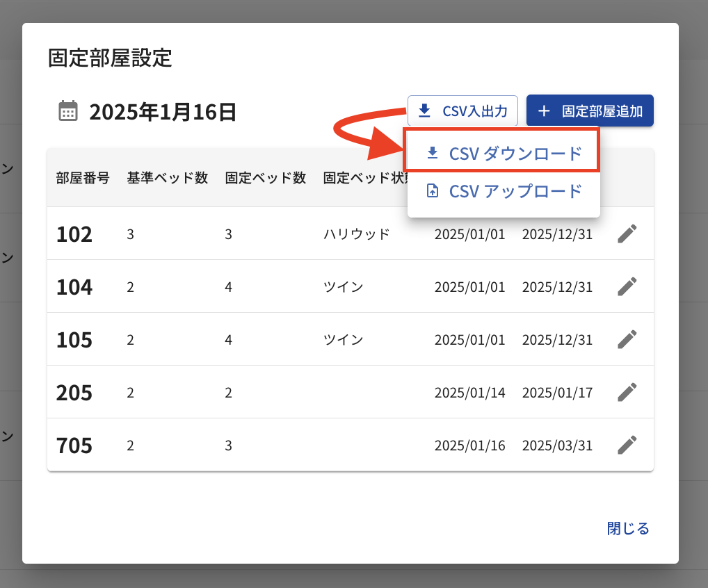The width and height of the screenshot is (708, 588).
Task: Click the 部屋番号 column header
Action: pos(83,178)
